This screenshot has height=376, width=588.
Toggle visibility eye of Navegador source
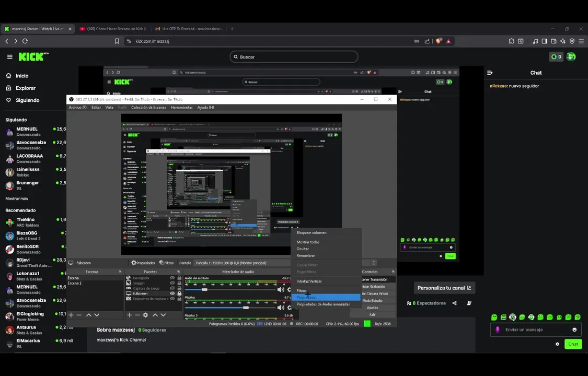coord(172,278)
